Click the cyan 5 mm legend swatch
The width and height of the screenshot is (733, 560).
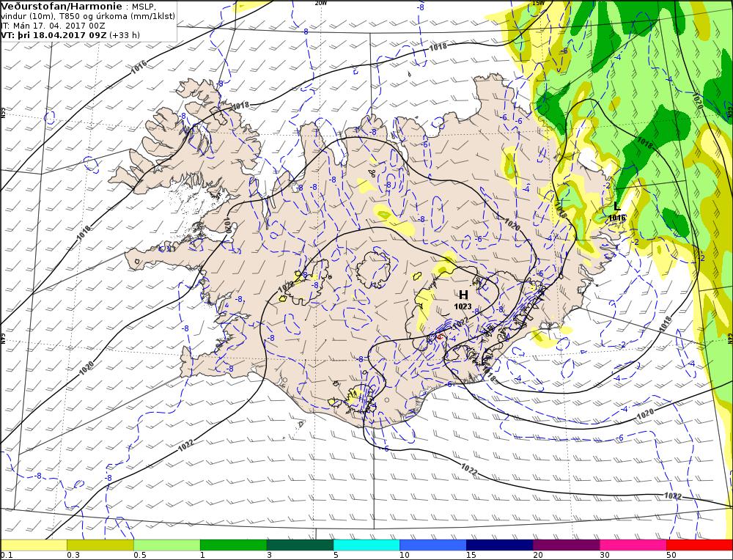click(x=366, y=545)
